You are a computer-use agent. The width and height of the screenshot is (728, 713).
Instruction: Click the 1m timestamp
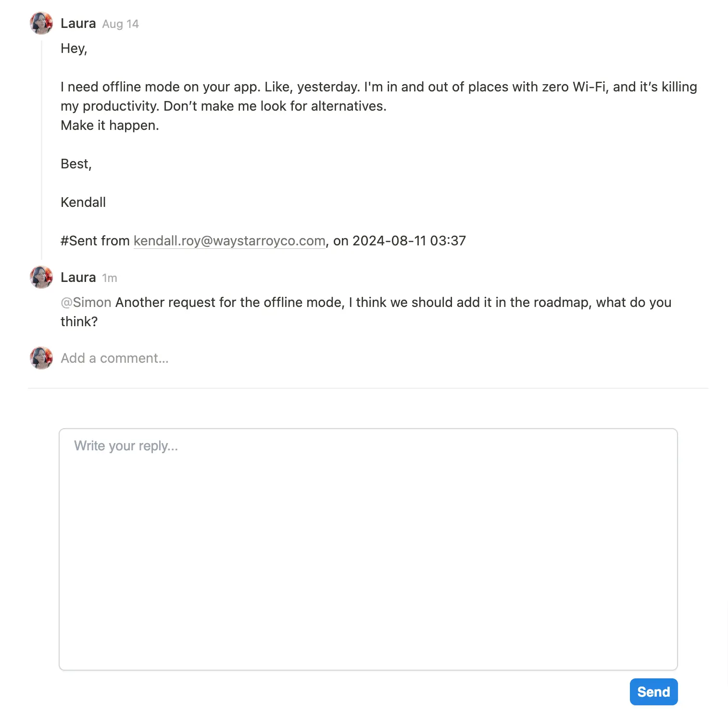tap(110, 278)
